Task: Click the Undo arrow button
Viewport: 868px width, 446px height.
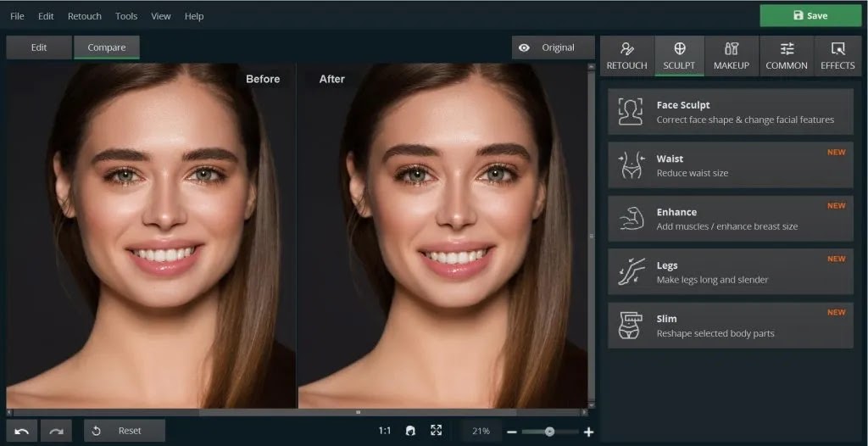Action: pos(22,431)
